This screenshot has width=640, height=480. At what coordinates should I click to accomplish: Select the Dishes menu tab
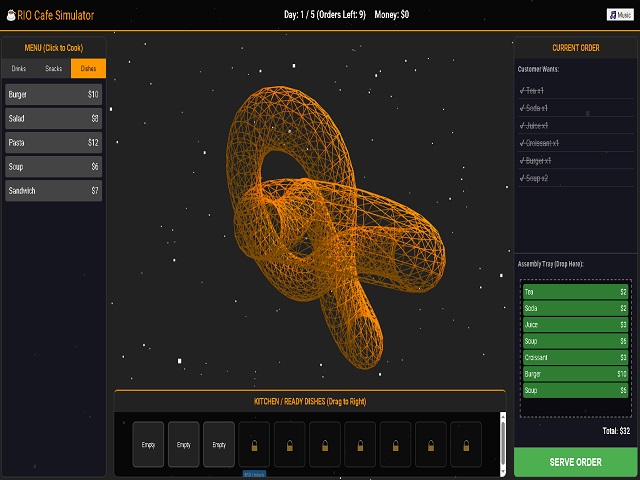[x=88, y=68]
